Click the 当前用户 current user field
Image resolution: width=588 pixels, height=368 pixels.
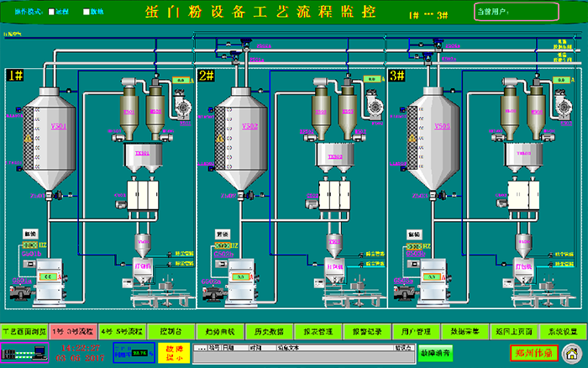coord(517,12)
